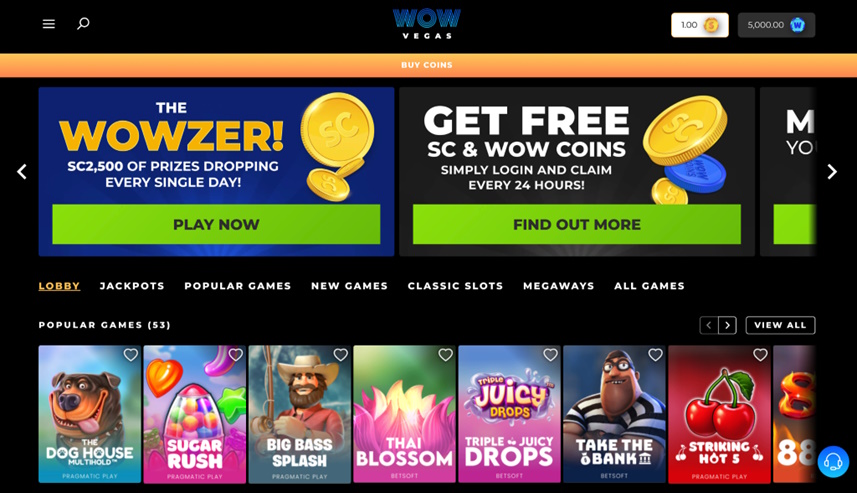Switch to the 5,000.00 Wow Coins balance
This screenshot has width=857, height=493.
[776, 25]
